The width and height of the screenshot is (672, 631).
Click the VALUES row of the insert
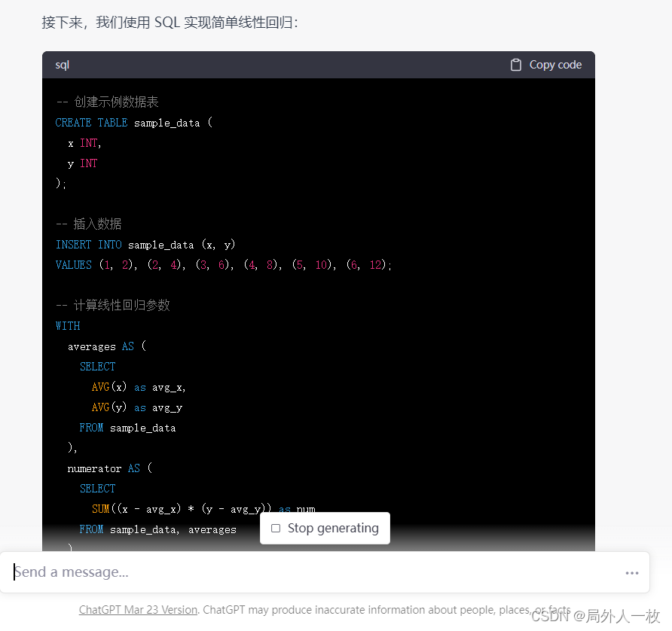pyautogui.click(x=223, y=265)
